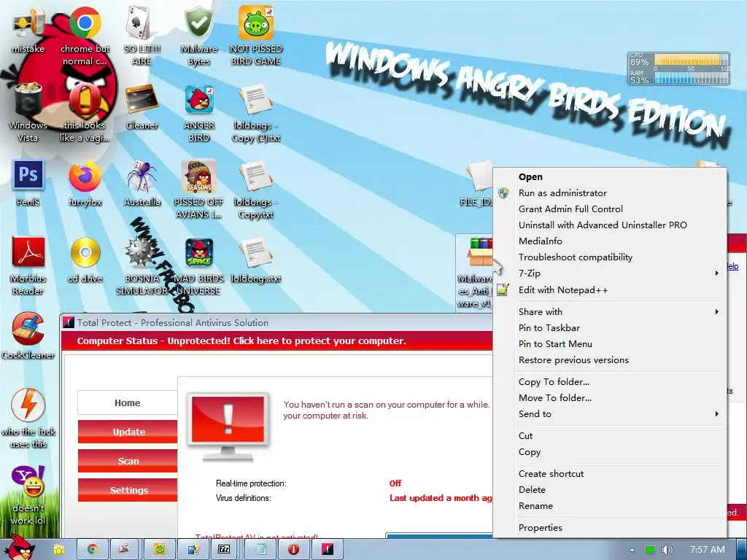
Task: Launch 'MAD BIRDS UNIVERSE' Space icon
Action: coord(199,265)
